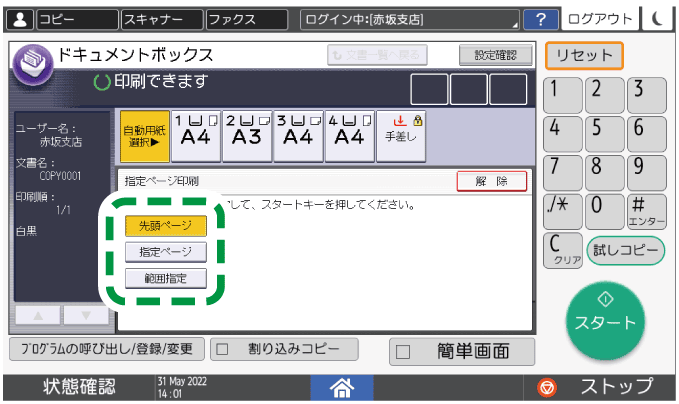
Task: Tap the home icon in bottom bar
Action: [x=342, y=387]
